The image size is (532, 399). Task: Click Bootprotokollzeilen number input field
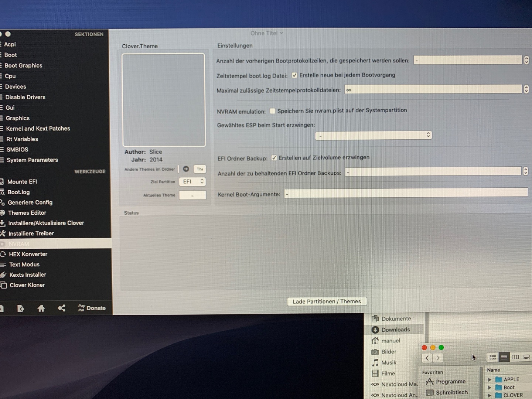click(468, 60)
